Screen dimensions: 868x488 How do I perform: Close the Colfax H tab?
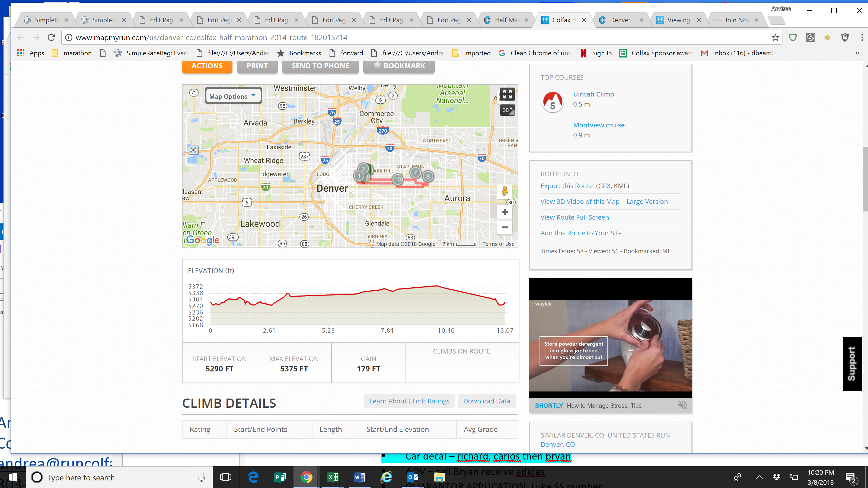coord(584,20)
